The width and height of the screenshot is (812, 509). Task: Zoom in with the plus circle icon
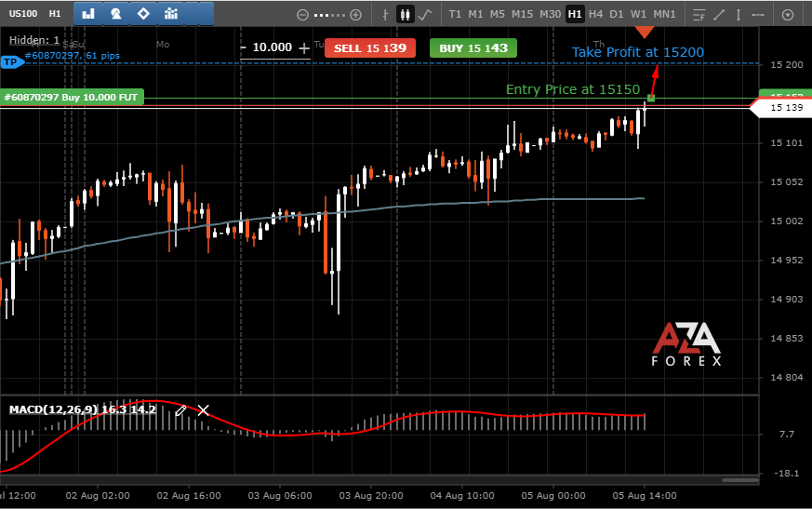click(x=355, y=15)
